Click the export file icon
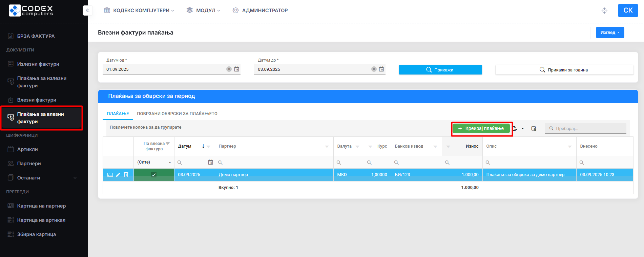Viewport: 644px width, 257px height. tap(515, 129)
